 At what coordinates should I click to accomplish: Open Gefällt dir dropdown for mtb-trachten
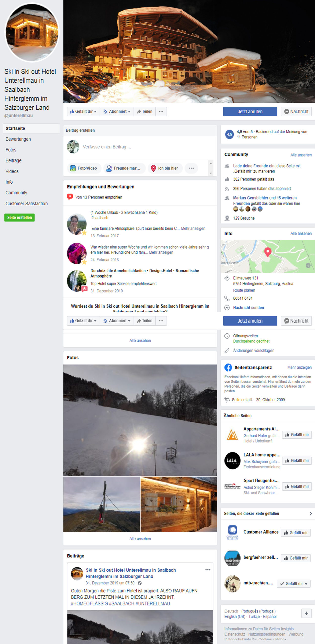tap(294, 584)
